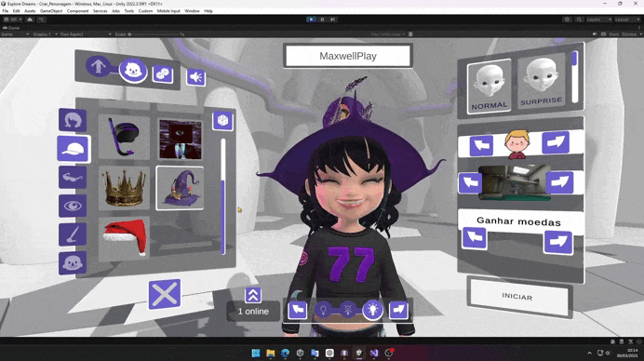Open the Layers dropdown in Unity toolbar
The height and width of the screenshot is (361, 644).
(x=598, y=20)
